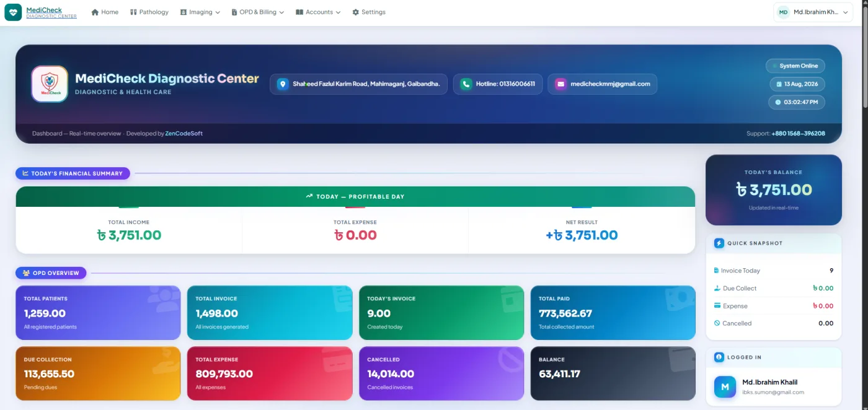Open Settings from the top navigation
The image size is (868, 410).
(369, 12)
